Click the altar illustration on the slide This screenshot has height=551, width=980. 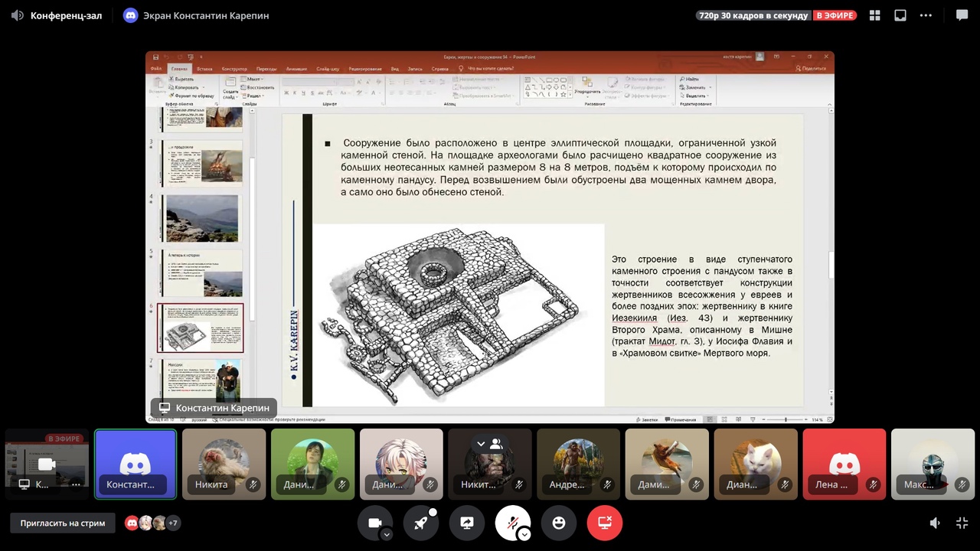(x=458, y=315)
